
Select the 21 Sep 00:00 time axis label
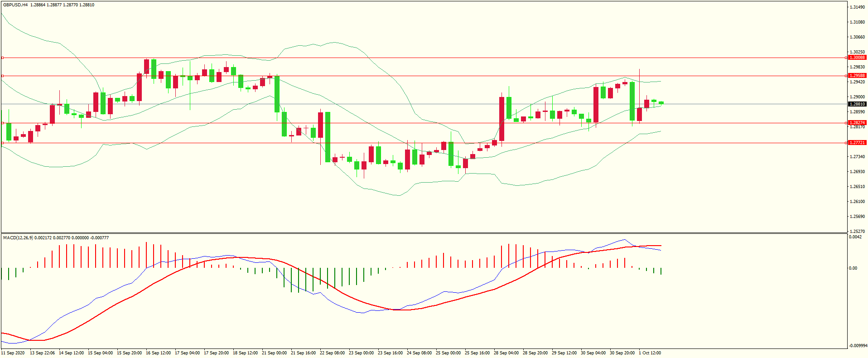pyautogui.click(x=274, y=353)
